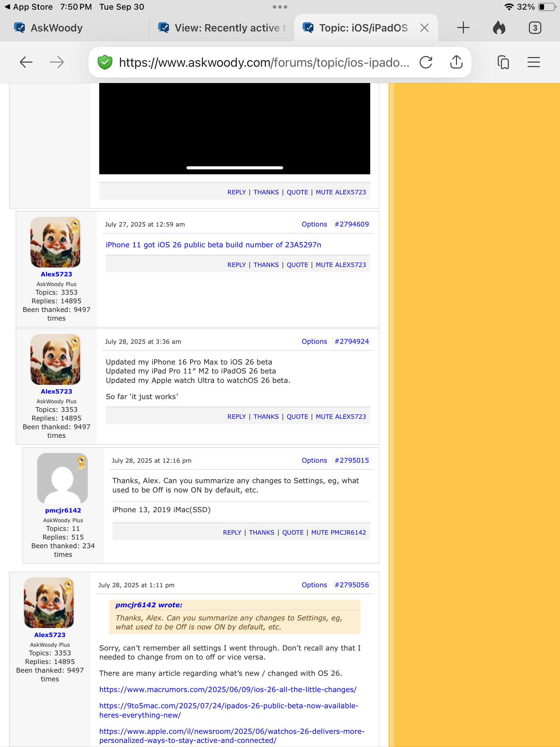Navigate back to the previous page

[x=26, y=62]
